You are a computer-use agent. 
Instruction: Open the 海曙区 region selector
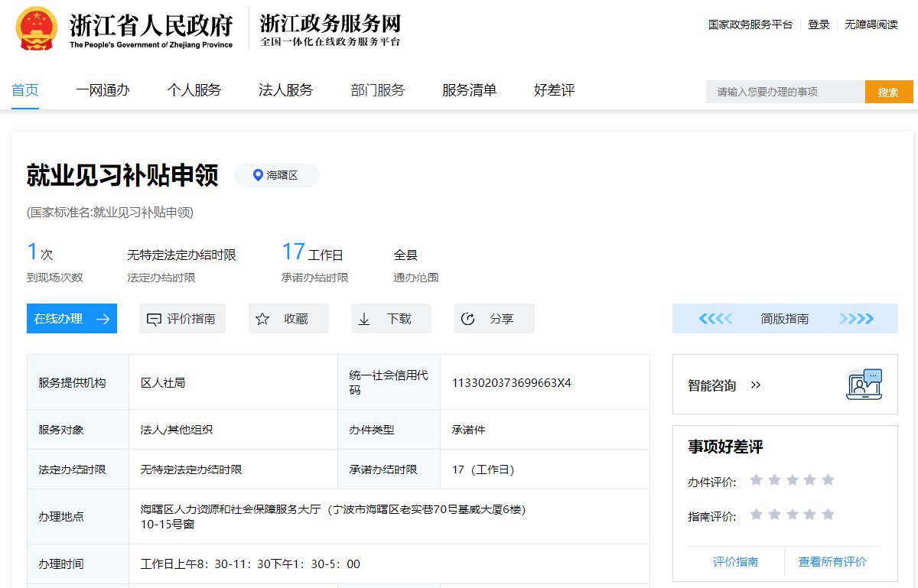(276, 175)
